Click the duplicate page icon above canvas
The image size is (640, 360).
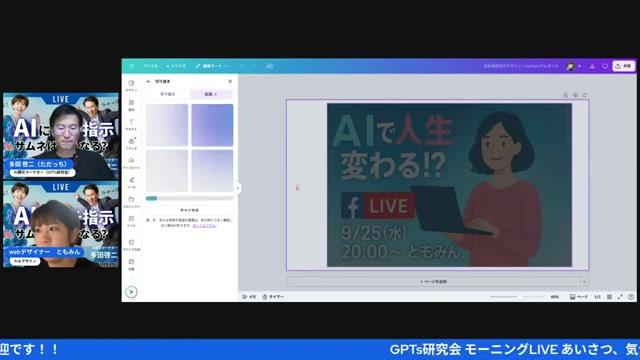(575, 95)
